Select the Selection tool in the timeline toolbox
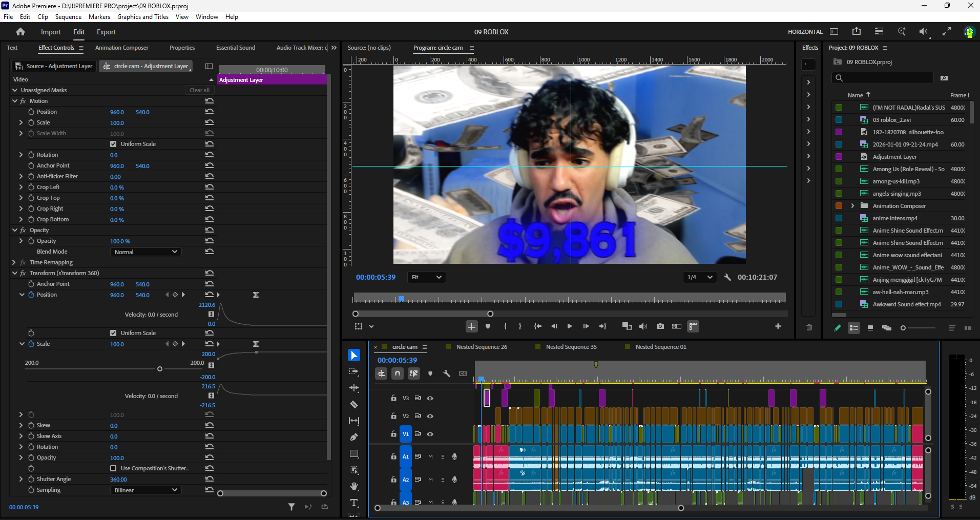The height and width of the screenshot is (520, 980). (354, 355)
